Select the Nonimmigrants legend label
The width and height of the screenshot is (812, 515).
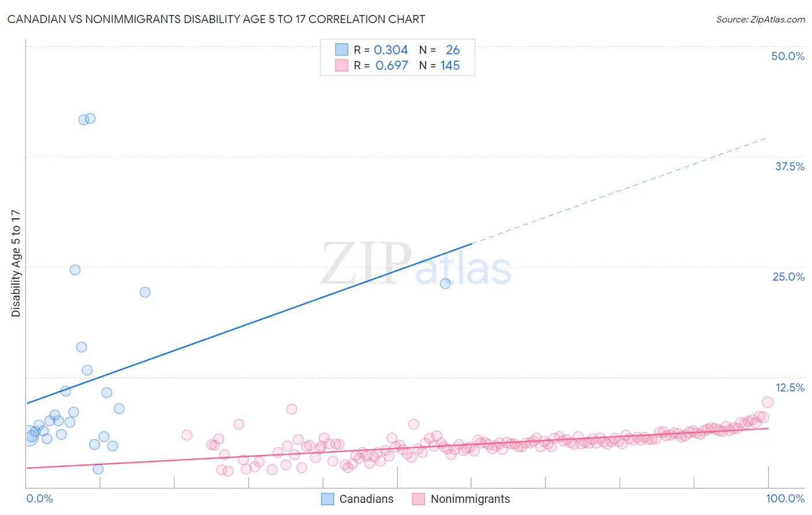coord(471,499)
